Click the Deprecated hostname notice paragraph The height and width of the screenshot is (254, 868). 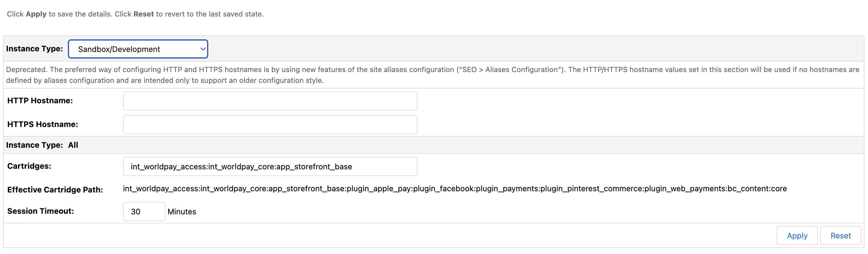[x=433, y=75]
